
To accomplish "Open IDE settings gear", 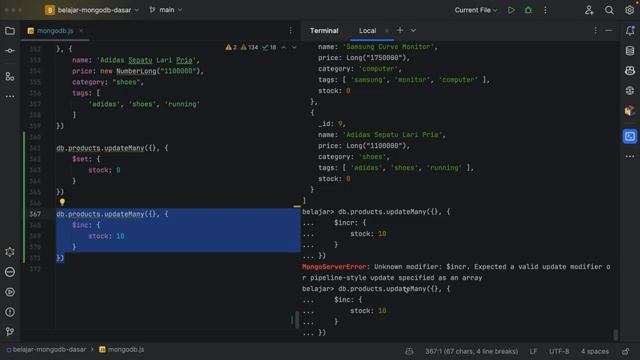I will [x=629, y=10].
